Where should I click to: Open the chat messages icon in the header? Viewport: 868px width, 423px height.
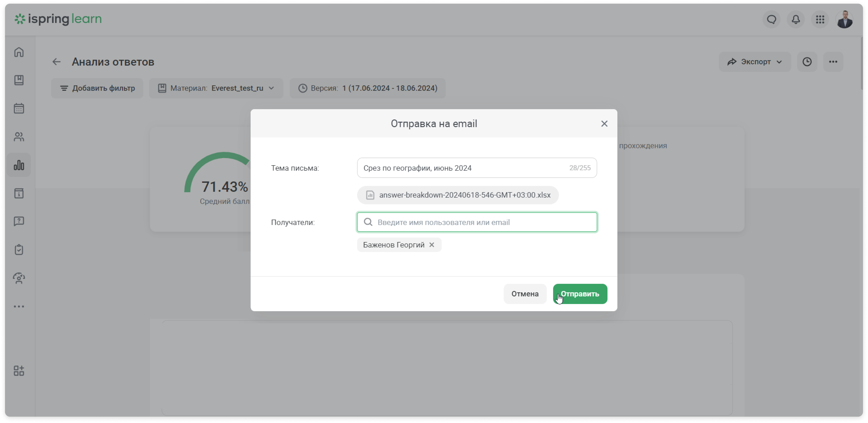click(771, 19)
